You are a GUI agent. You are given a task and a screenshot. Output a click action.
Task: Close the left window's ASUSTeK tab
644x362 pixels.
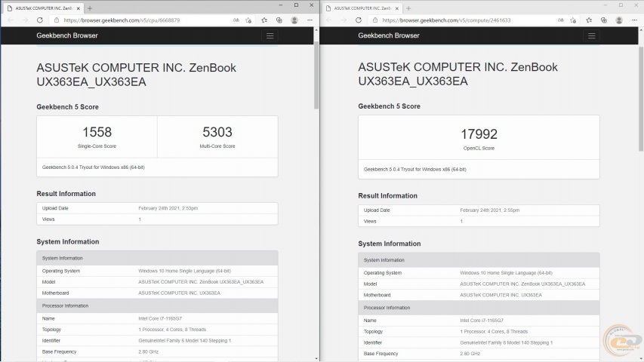pos(78,8)
